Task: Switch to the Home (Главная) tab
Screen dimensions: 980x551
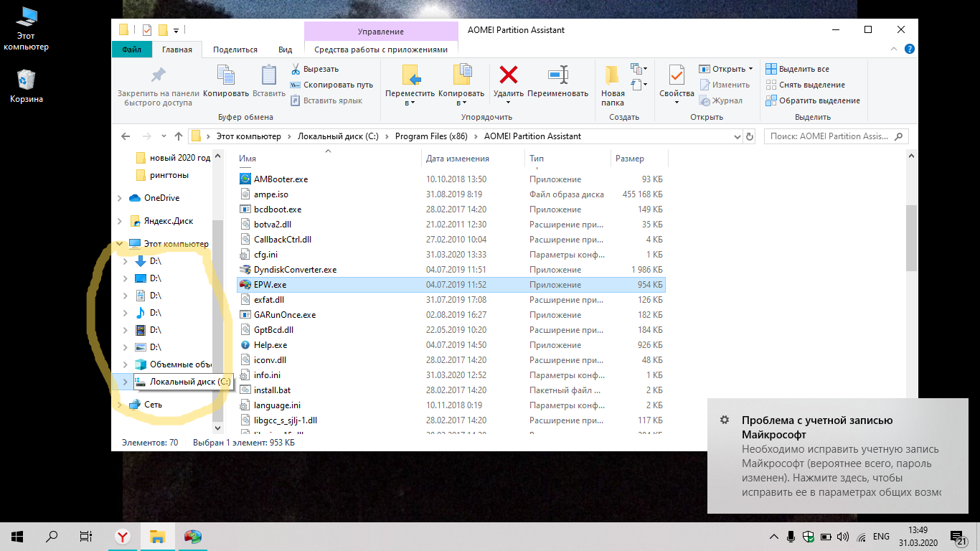Action: coord(177,50)
